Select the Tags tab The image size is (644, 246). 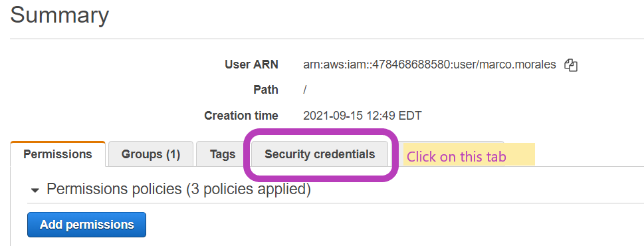tap(222, 154)
